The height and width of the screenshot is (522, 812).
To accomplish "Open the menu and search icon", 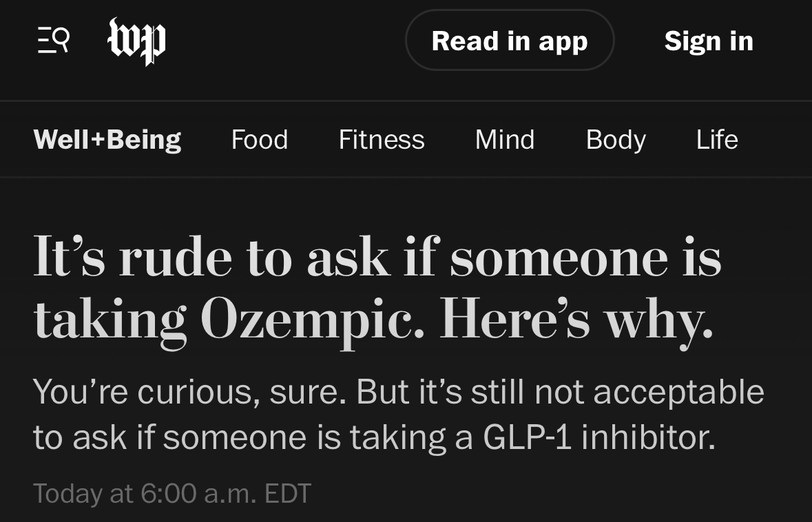I will click(53, 41).
